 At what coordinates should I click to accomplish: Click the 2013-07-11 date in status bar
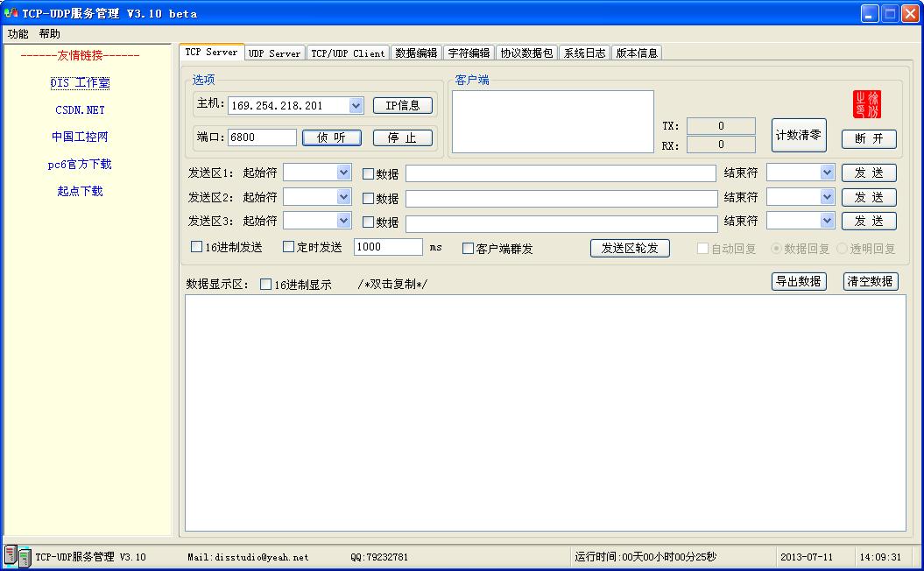click(807, 557)
